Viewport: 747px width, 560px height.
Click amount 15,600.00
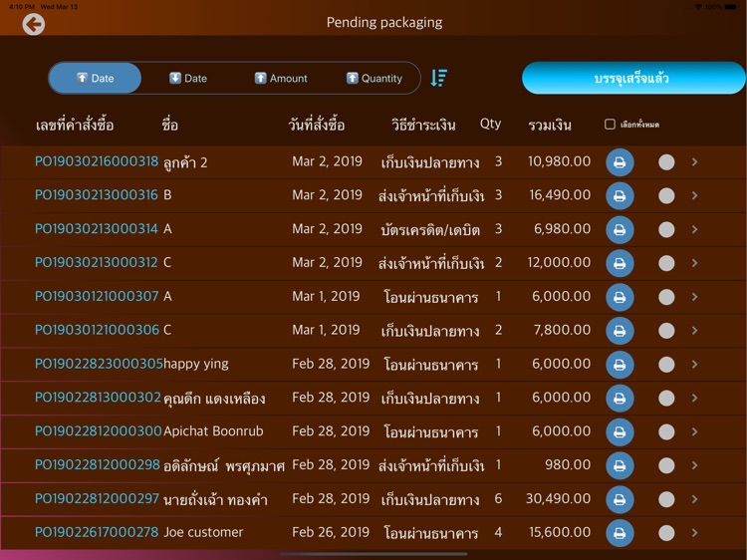(560, 532)
